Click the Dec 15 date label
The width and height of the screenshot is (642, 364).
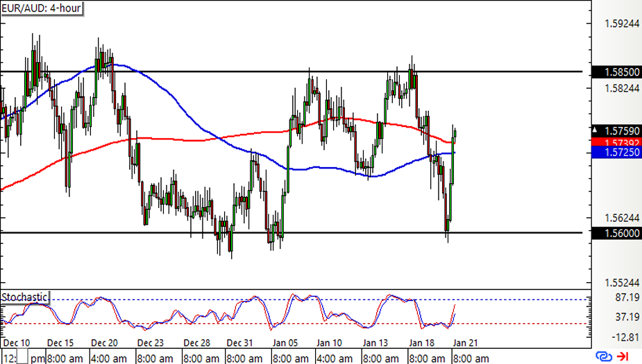pos(60,343)
